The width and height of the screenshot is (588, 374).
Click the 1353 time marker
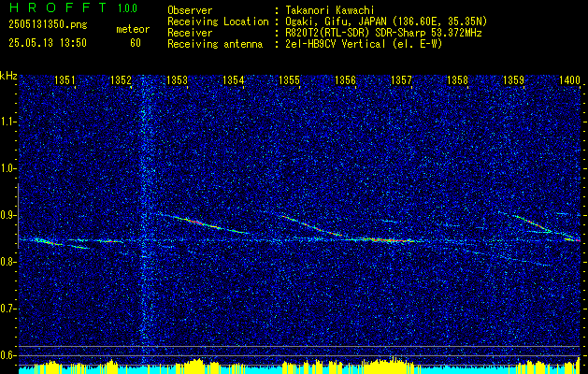click(x=177, y=79)
